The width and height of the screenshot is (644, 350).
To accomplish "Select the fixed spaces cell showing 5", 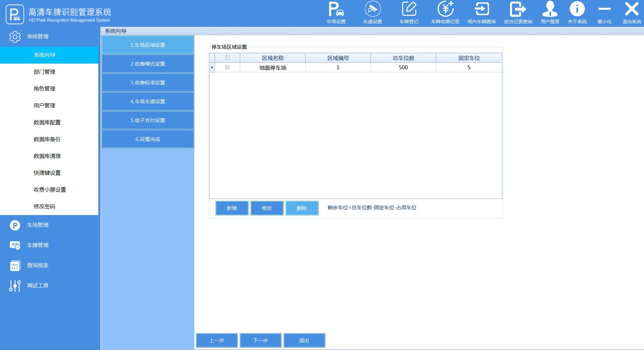I will tap(469, 68).
